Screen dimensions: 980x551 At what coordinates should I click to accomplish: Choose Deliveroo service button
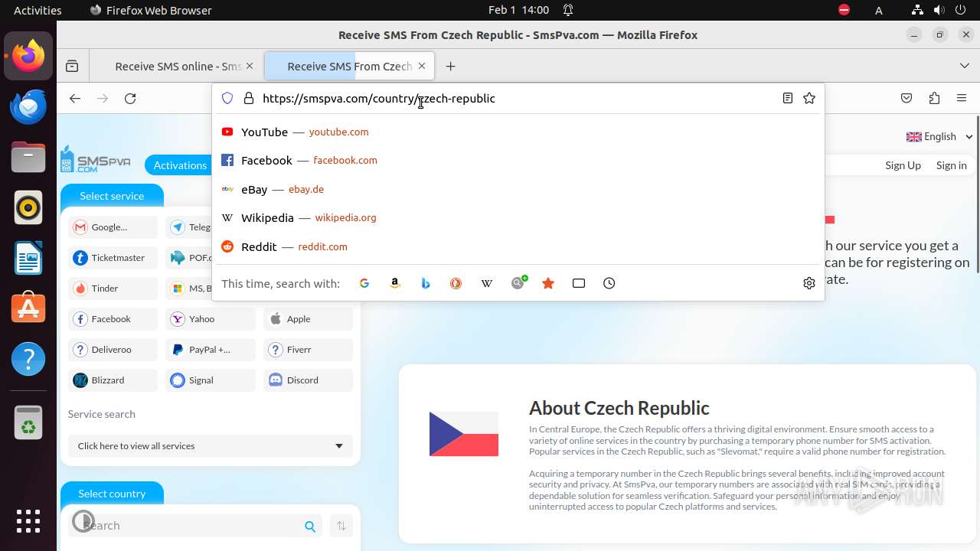pyautogui.click(x=113, y=350)
